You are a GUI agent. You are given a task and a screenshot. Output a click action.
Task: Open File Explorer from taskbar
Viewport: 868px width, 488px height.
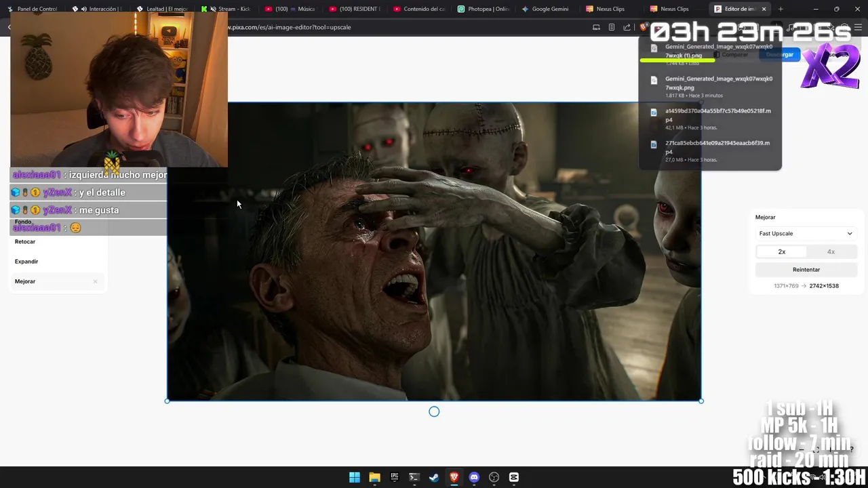pos(374,477)
